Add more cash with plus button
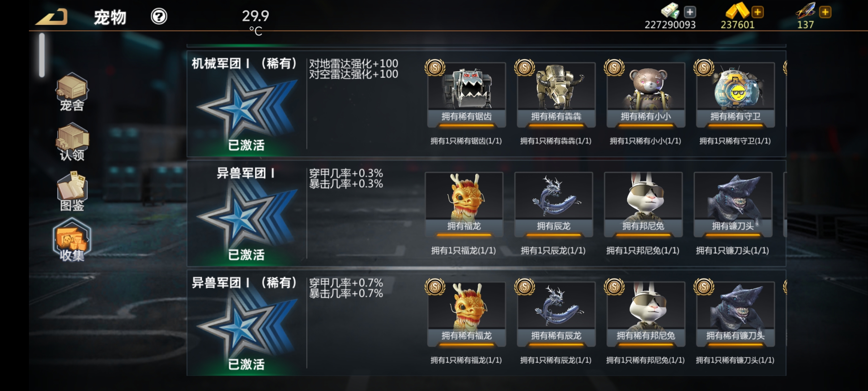 (x=690, y=12)
